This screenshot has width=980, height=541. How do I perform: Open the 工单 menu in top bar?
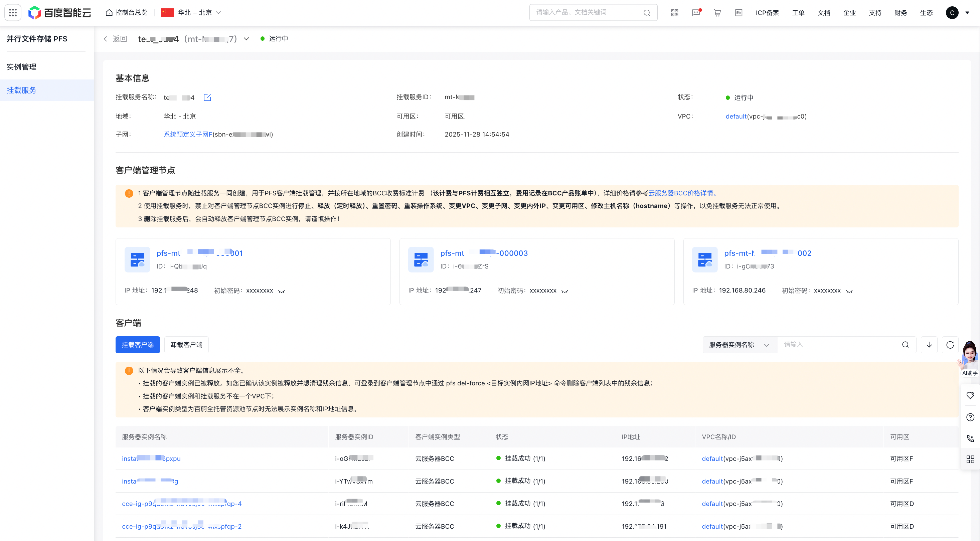798,13
